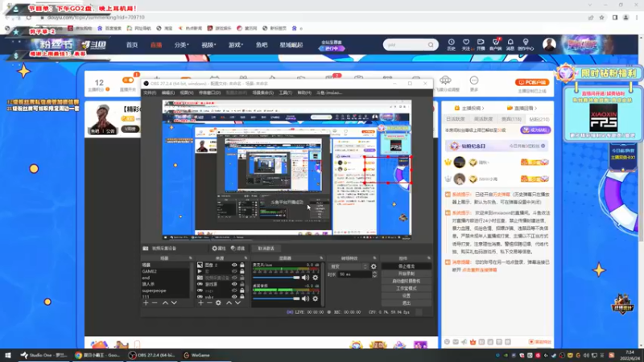Toggle visibility of 游戏源 source

[234, 284]
